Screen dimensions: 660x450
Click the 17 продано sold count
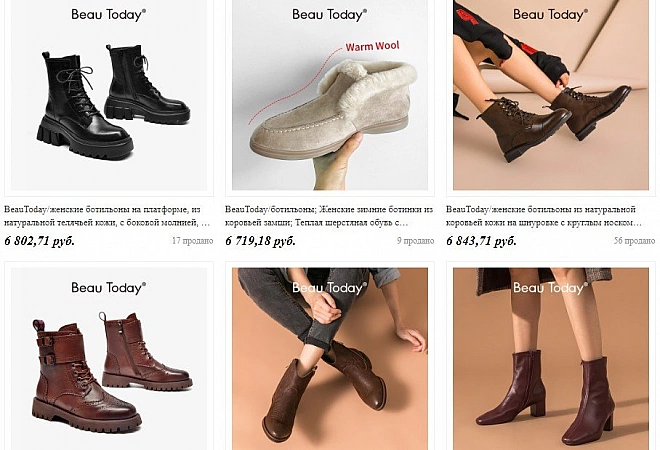pos(192,241)
